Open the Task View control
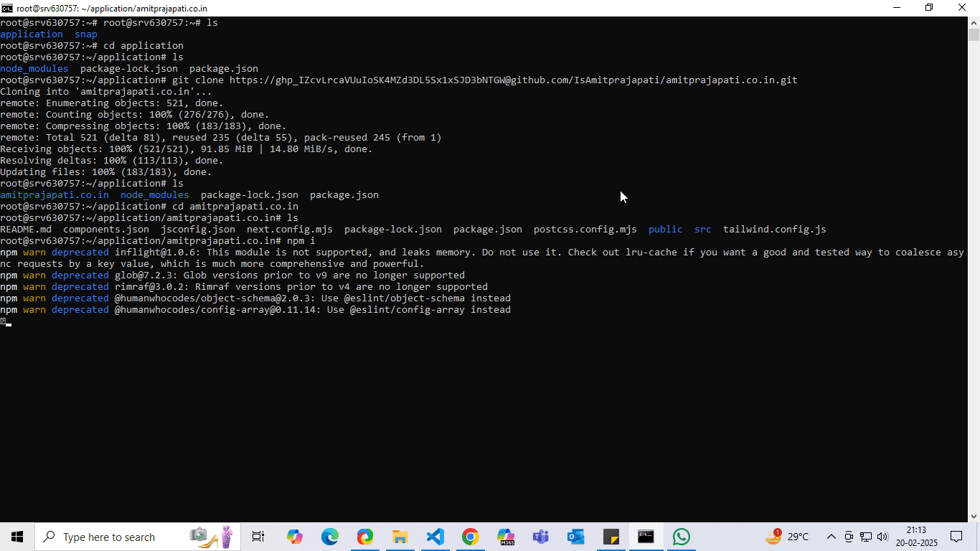Image resolution: width=980 pixels, height=551 pixels. click(x=258, y=536)
